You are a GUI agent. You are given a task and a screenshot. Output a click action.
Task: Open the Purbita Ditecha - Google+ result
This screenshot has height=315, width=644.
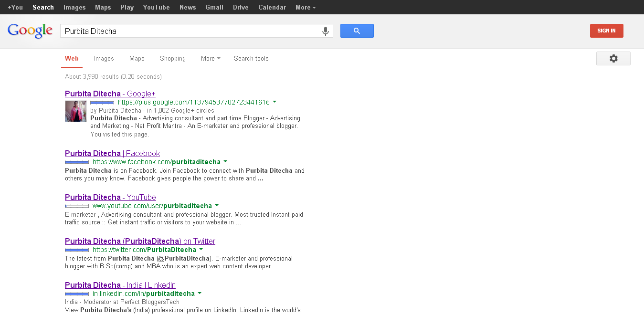click(x=110, y=94)
